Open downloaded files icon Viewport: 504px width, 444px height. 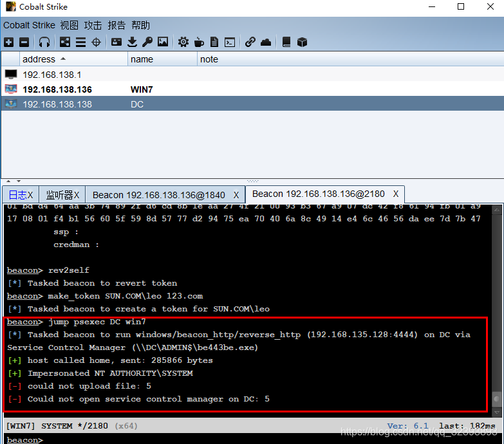(132, 42)
